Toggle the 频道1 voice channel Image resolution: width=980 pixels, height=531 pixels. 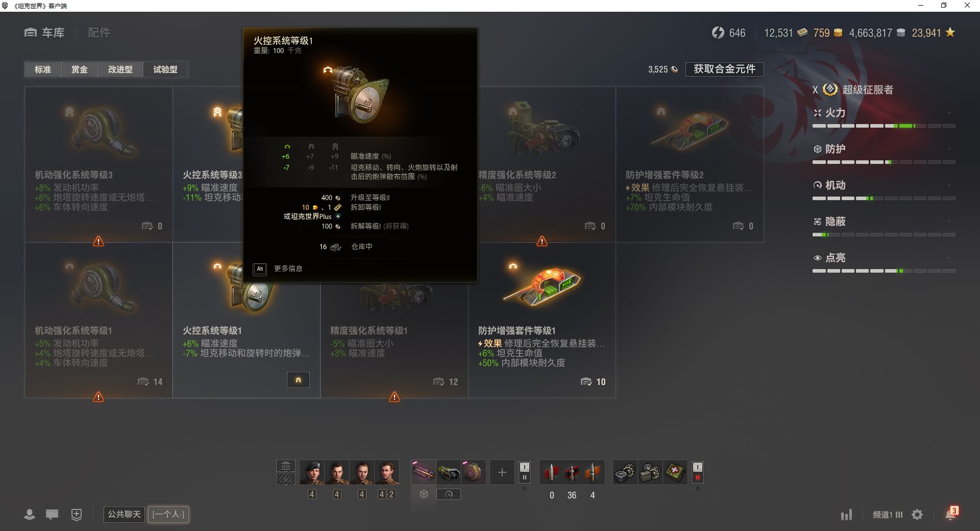pyautogui.click(x=888, y=515)
